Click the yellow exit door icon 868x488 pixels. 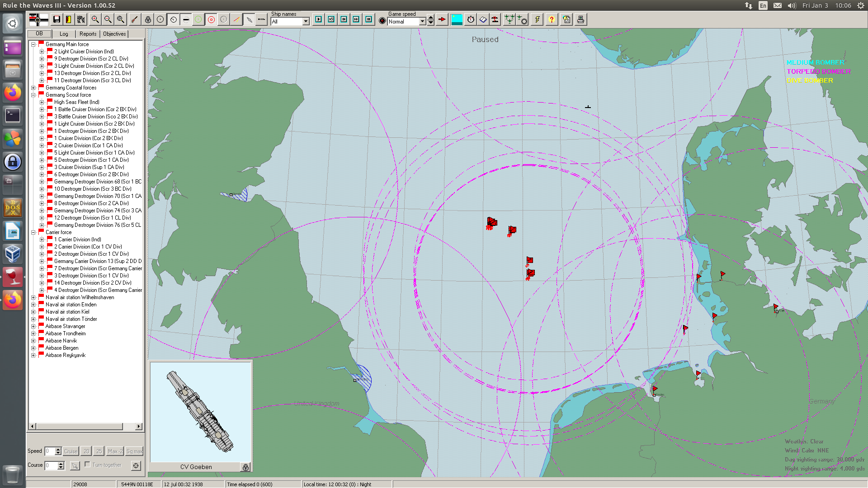point(69,19)
